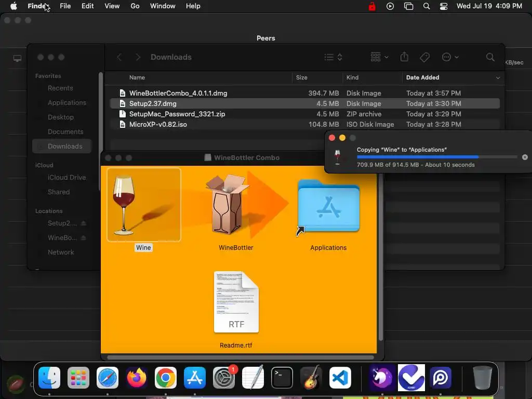The width and height of the screenshot is (532, 399).
Task: Open System Settings from the Dock
Action: tap(224, 378)
